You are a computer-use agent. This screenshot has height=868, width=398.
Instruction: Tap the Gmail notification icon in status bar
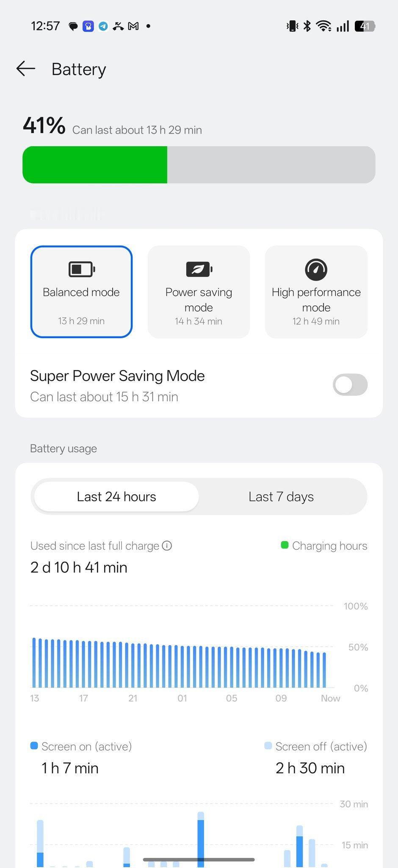(133, 26)
